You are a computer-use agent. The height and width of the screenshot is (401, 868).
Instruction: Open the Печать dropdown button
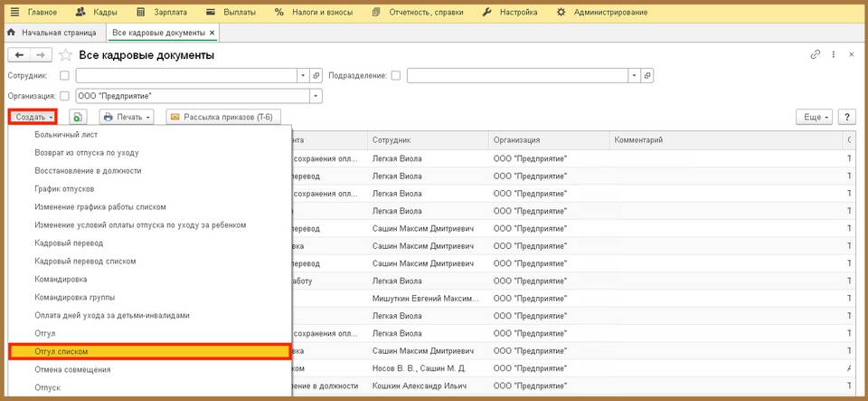pyautogui.click(x=127, y=117)
